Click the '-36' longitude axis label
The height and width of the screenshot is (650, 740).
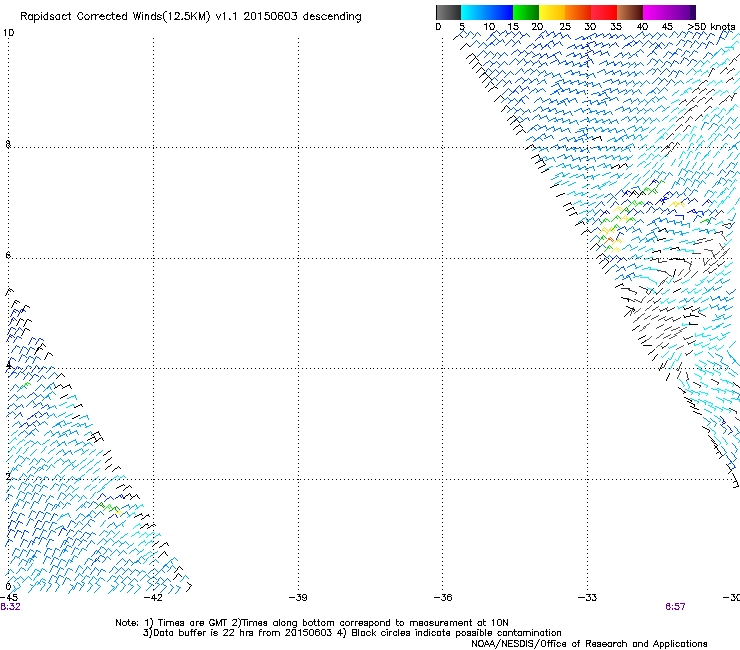pyautogui.click(x=443, y=597)
